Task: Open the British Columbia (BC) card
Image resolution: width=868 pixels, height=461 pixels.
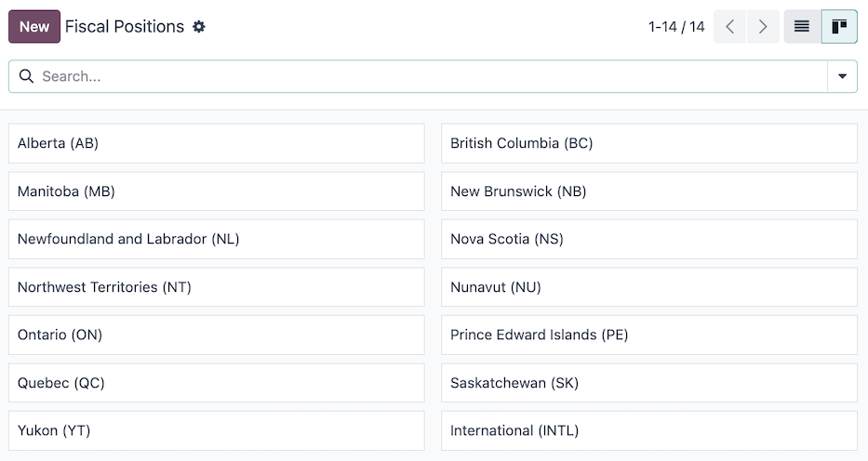Action: [x=648, y=143]
